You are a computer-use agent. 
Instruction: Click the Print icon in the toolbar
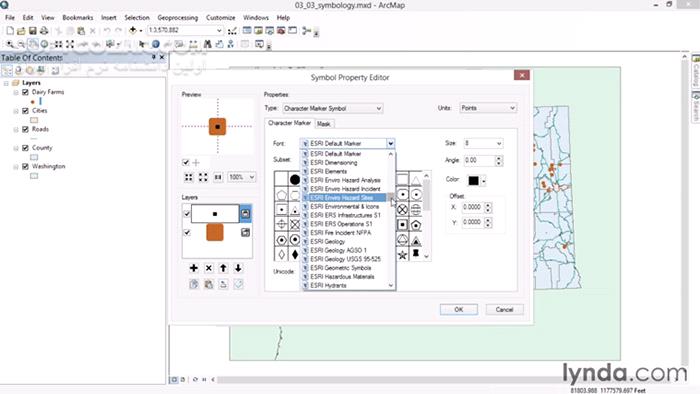pyautogui.click(x=44, y=31)
